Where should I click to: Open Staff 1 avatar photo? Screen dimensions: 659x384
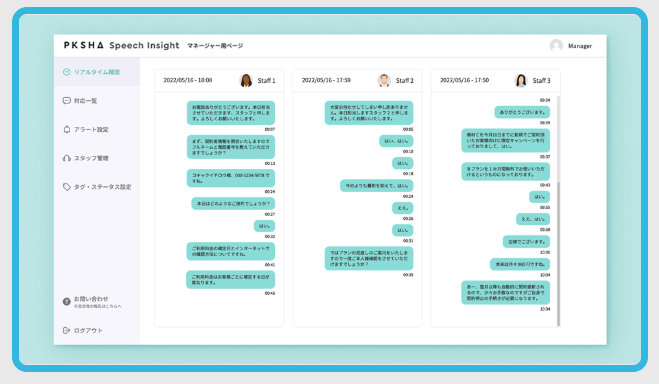point(245,80)
